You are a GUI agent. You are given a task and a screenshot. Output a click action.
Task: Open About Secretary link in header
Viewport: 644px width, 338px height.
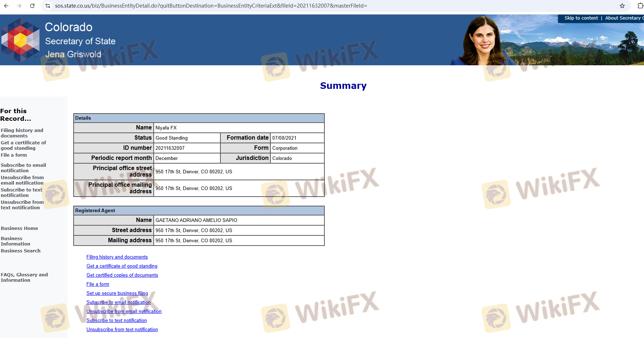tap(623, 18)
